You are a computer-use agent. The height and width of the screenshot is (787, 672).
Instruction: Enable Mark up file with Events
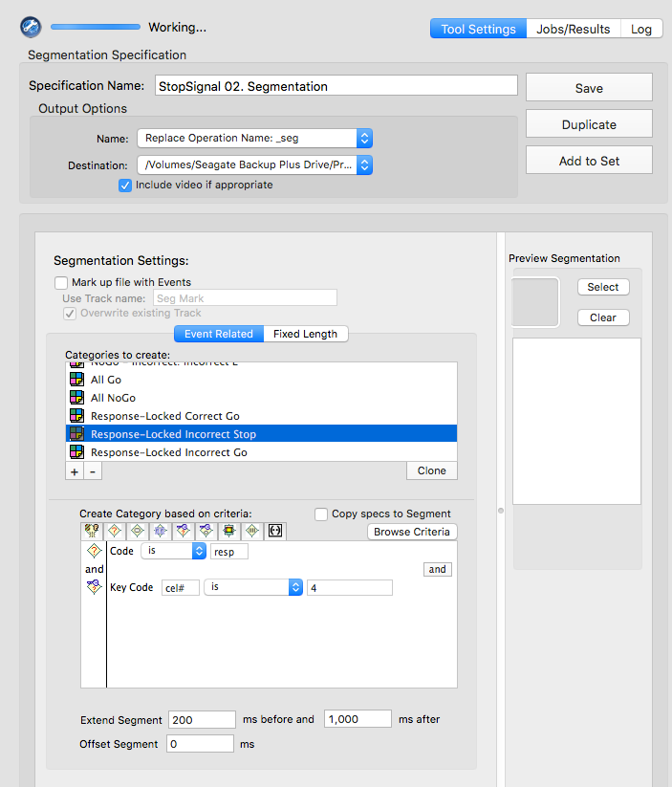click(x=61, y=283)
